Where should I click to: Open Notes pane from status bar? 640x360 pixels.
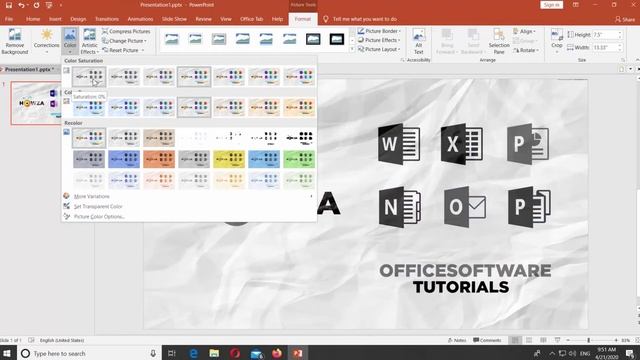pos(457,340)
